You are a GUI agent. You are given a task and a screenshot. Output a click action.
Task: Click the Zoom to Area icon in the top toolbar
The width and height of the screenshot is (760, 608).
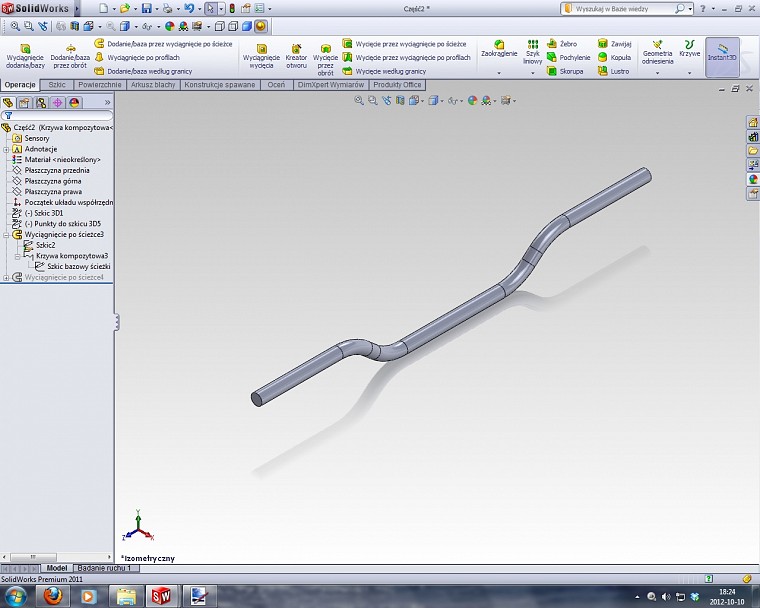[29, 26]
